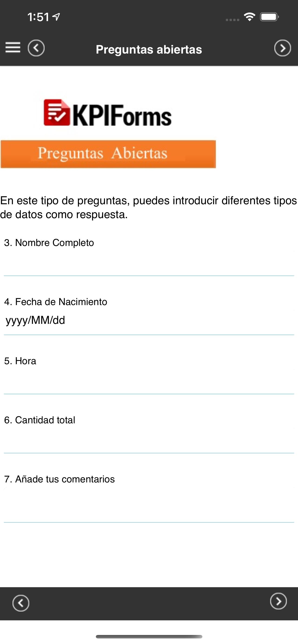Tap the introductory description text
The height and width of the screenshot is (644, 298).
149,207
